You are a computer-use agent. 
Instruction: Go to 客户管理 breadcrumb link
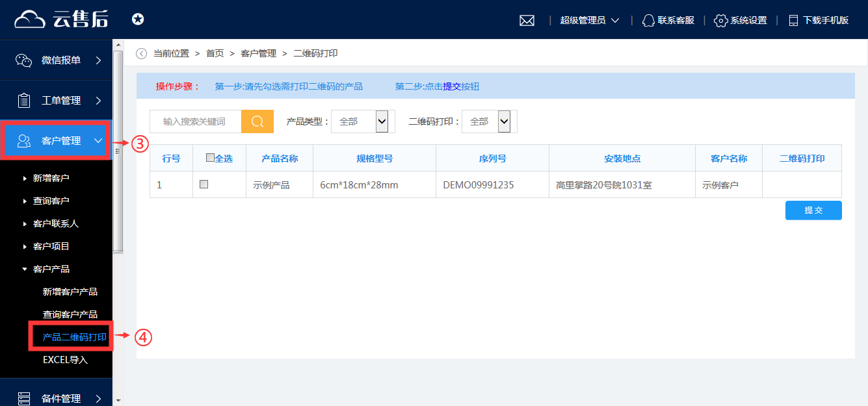[x=259, y=53]
